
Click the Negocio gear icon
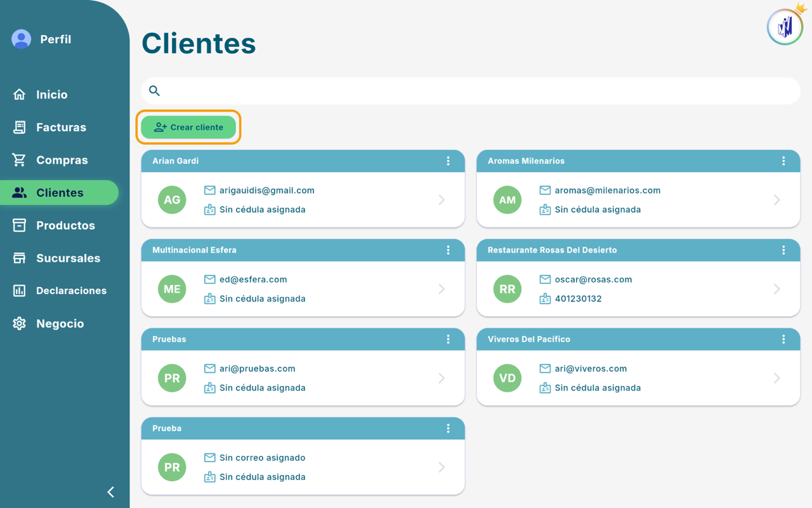click(x=20, y=323)
